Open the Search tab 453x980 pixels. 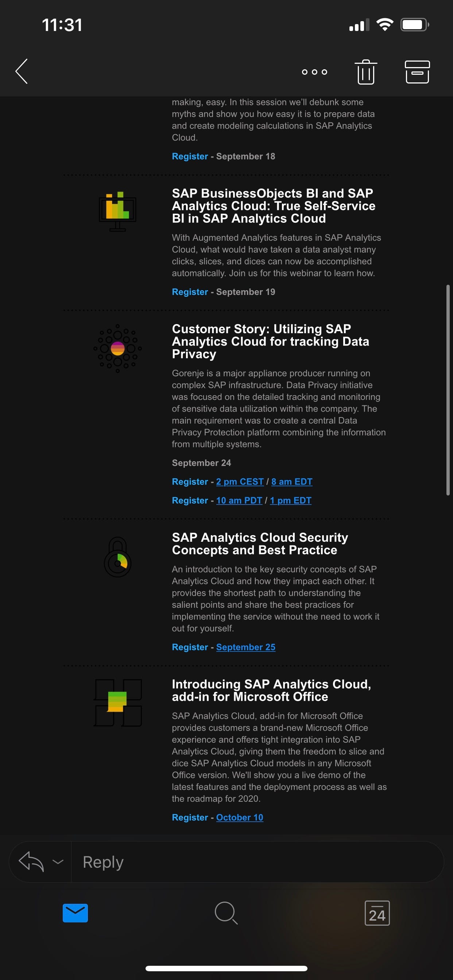(x=226, y=913)
